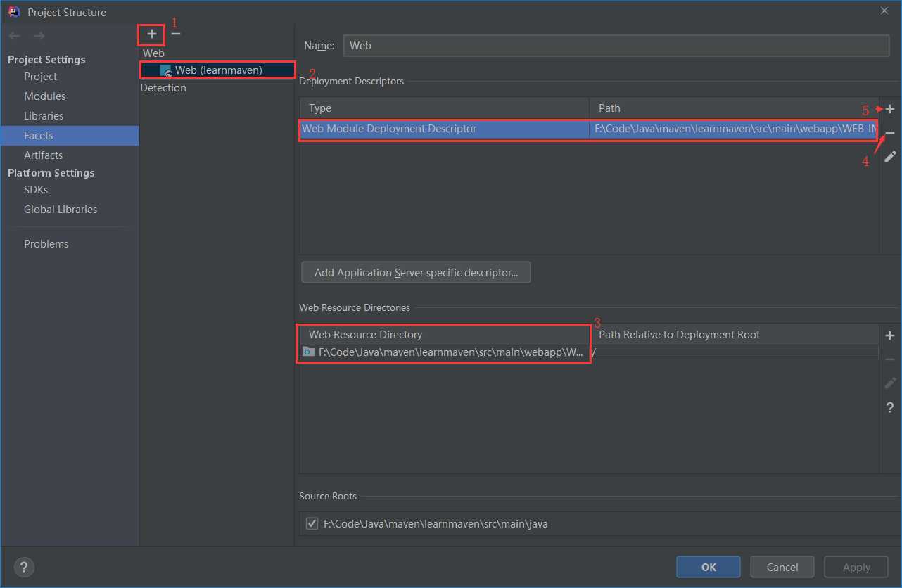Add a web resource directory
902x588 pixels.
890,336
